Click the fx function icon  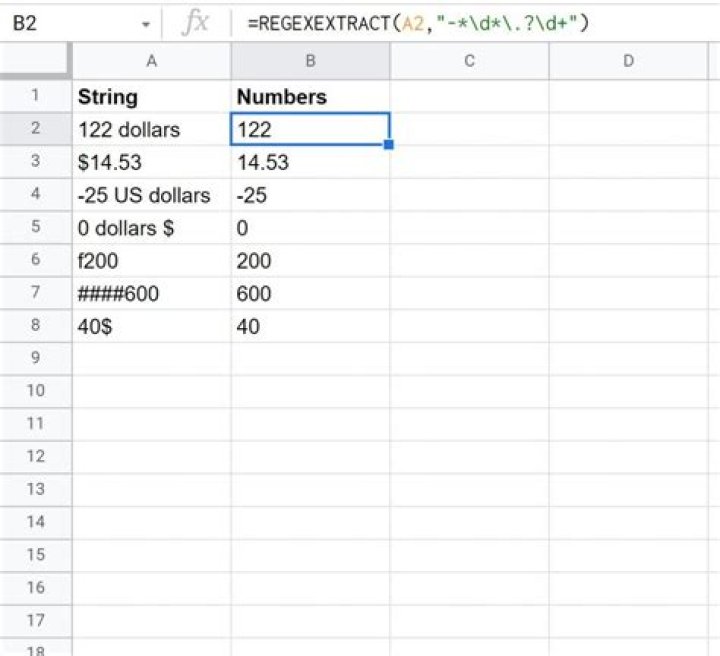point(196,22)
